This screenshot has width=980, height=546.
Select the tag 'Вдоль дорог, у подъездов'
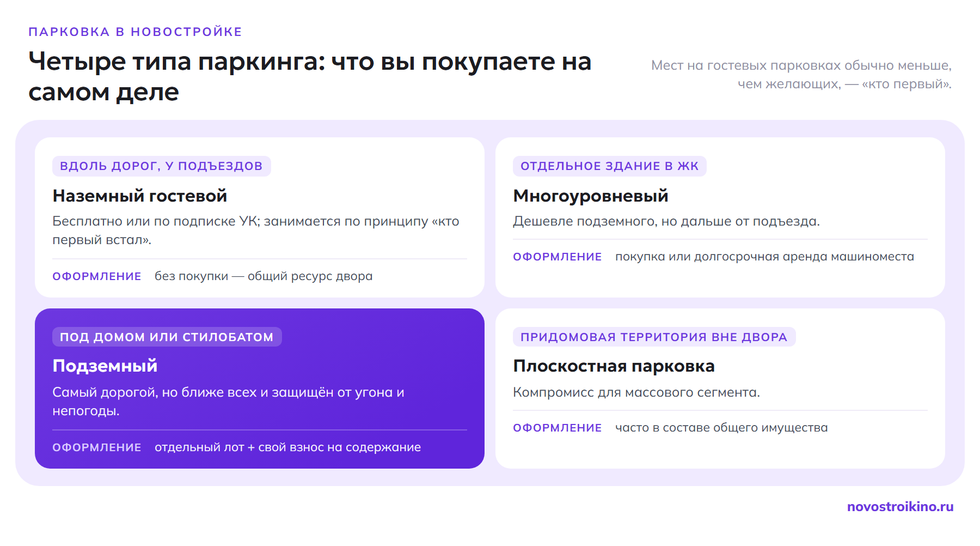[161, 166]
